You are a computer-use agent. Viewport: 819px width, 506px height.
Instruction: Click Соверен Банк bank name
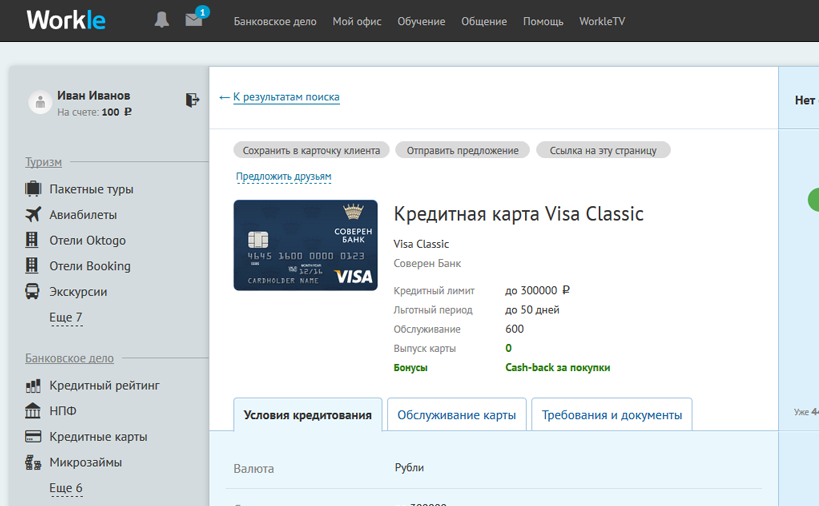pos(427,264)
